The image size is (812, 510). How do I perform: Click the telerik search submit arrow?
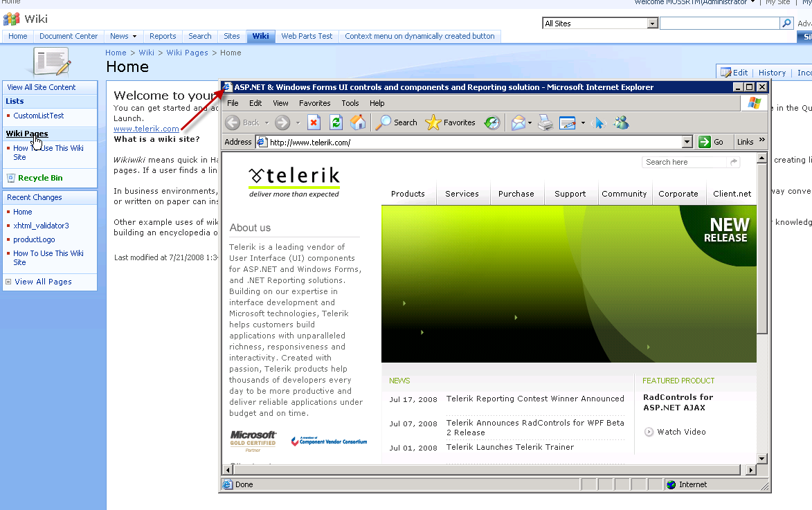[733, 162]
